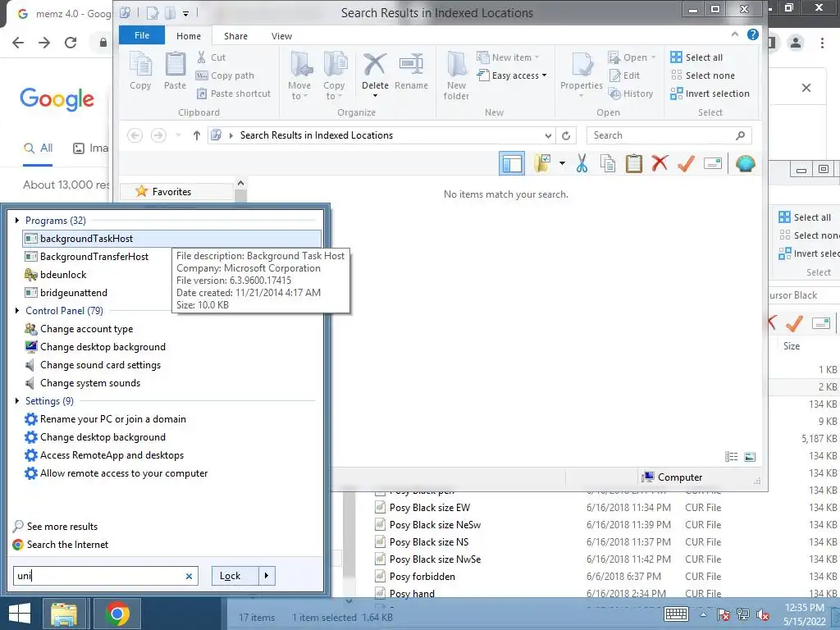This screenshot has height=630, width=840.
Task: Collapse the Programs (32) group
Action: pyautogui.click(x=16, y=220)
